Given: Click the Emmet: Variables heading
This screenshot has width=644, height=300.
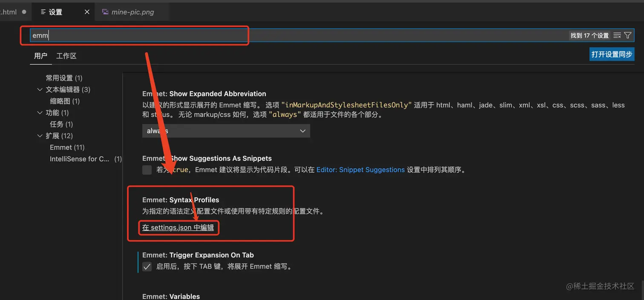Looking at the screenshot, I should [171, 296].
